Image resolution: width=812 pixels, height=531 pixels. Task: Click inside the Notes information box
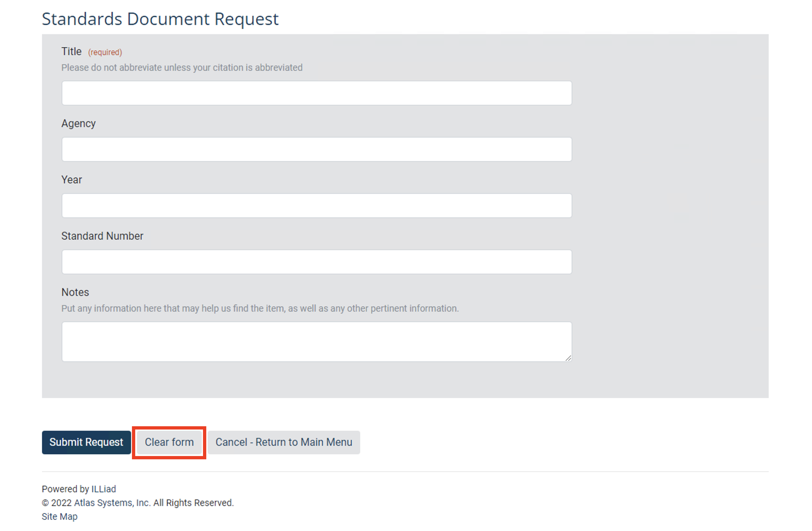(317, 341)
